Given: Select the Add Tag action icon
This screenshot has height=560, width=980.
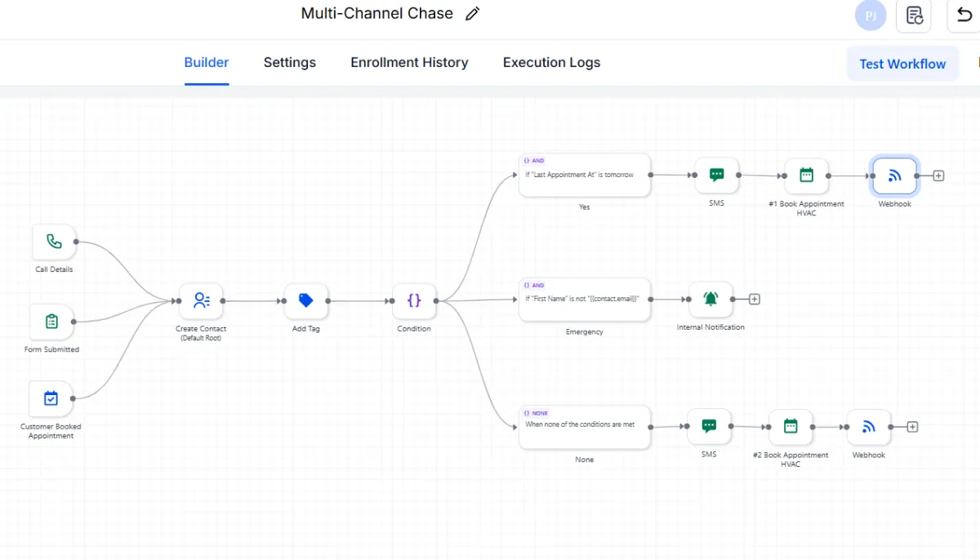Looking at the screenshot, I should pos(306,301).
